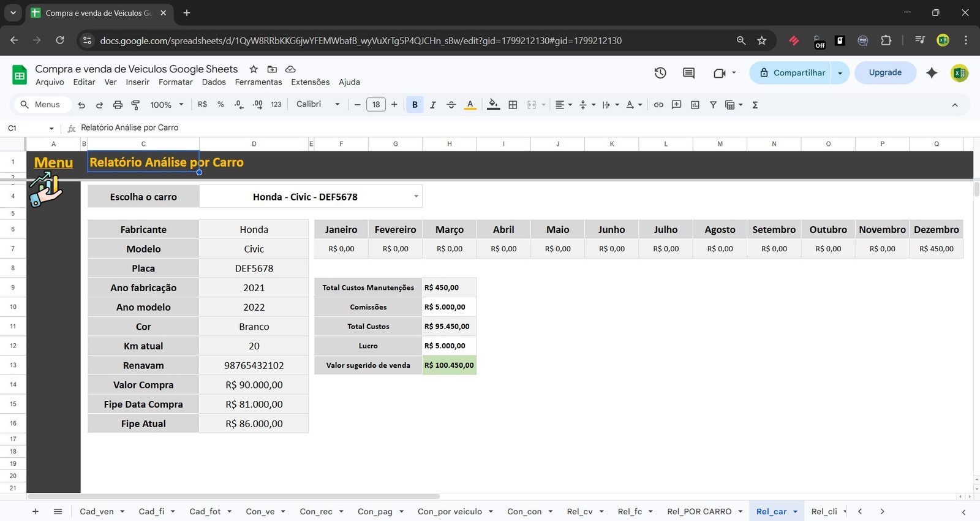The image size is (980, 521).
Task: Expand the Honda - Civic car selector
Action: tap(416, 197)
